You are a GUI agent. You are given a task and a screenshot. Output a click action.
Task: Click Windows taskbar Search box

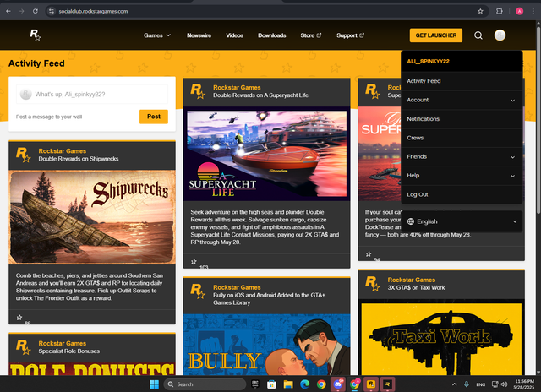tap(205, 384)
